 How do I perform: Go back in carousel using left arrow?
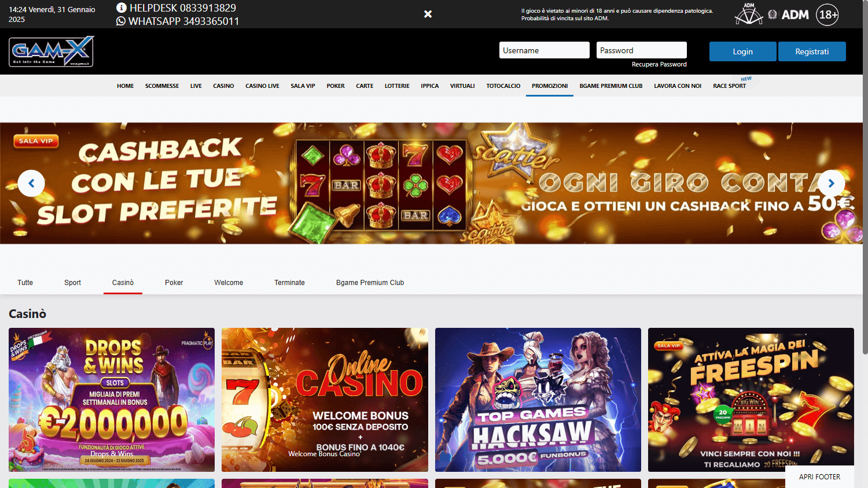tap(31, 183)
